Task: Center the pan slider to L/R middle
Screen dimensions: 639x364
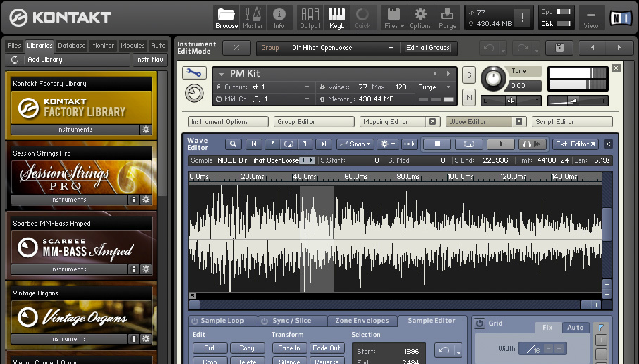Action: 511,101
